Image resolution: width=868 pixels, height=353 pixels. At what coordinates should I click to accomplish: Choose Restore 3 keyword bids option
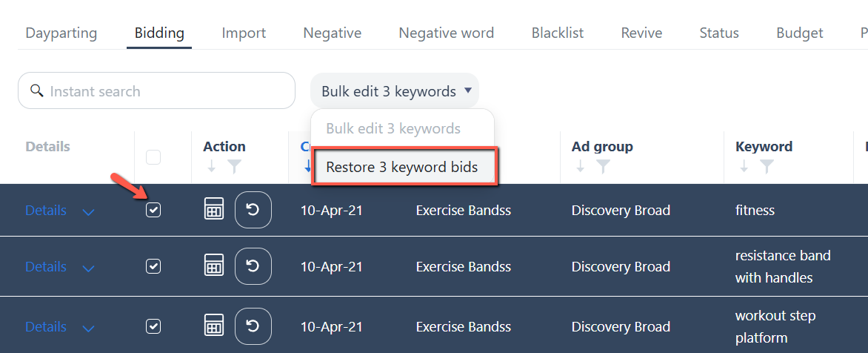pos(402,167)
